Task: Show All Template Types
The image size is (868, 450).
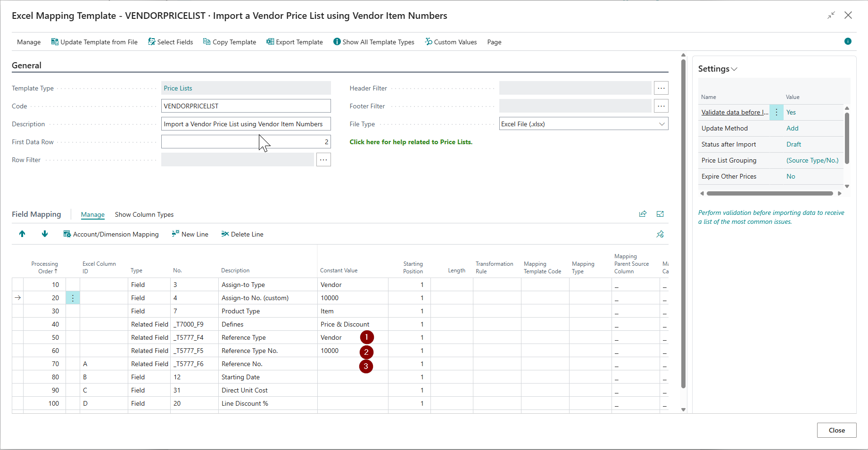Action: point(374,42)
